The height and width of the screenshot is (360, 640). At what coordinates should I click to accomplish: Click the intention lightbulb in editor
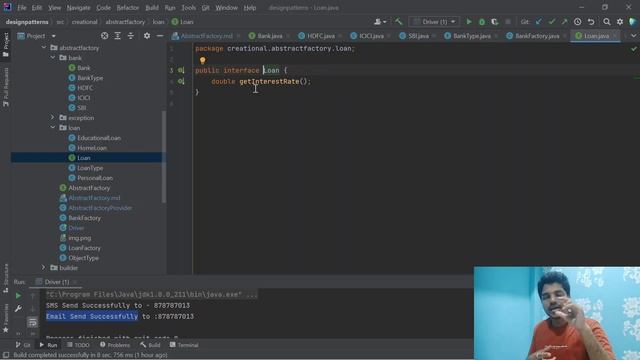point(202,60)
